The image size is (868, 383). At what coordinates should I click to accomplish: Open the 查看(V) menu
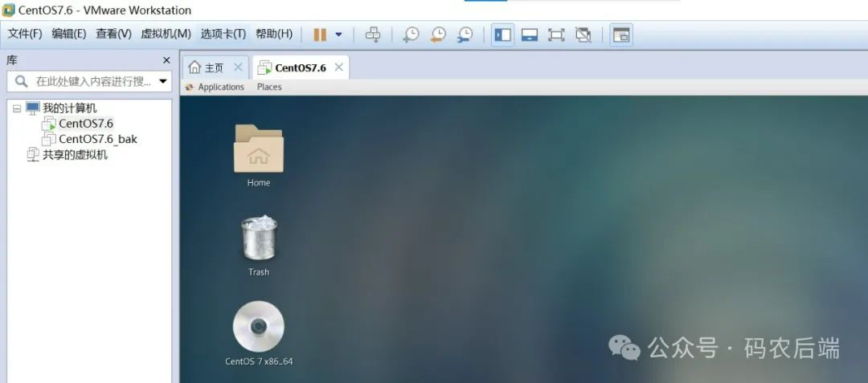pyautogui.click(x=113, y=34)
